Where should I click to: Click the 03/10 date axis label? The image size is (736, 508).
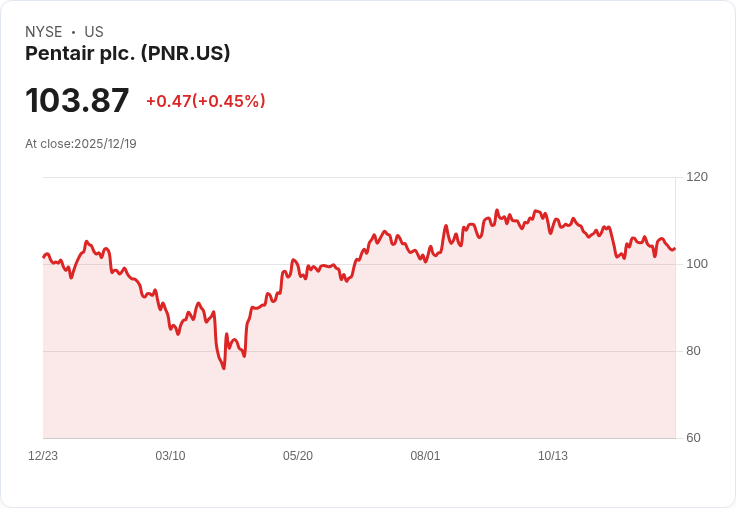point(170,456)
